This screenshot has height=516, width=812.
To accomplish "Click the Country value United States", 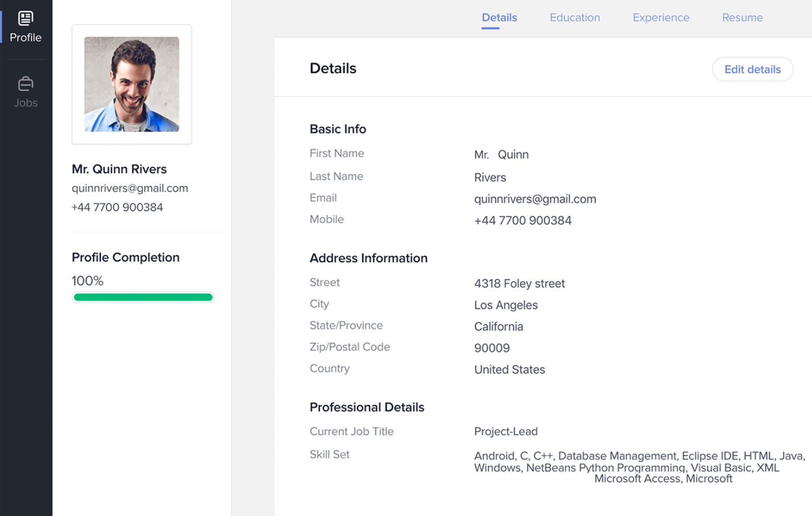I will 509,369.
